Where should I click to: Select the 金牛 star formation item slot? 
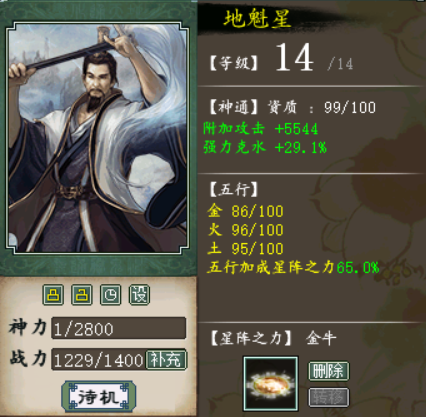(271, 384)
